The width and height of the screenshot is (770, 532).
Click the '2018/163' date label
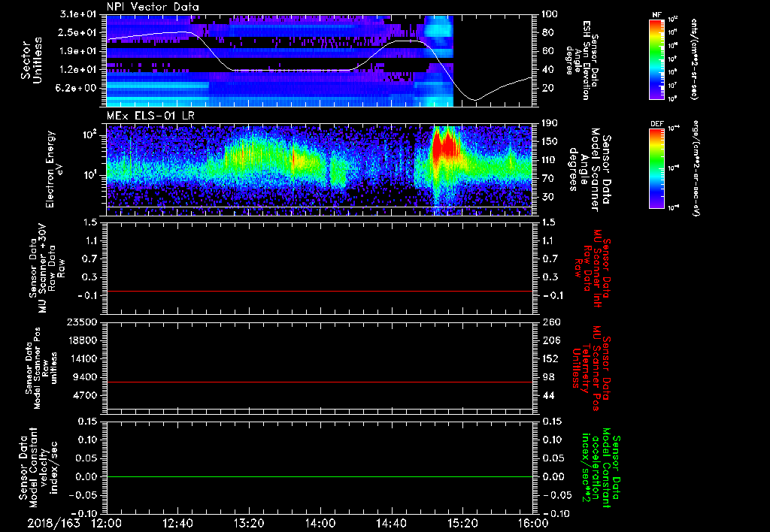coord(54,523)
